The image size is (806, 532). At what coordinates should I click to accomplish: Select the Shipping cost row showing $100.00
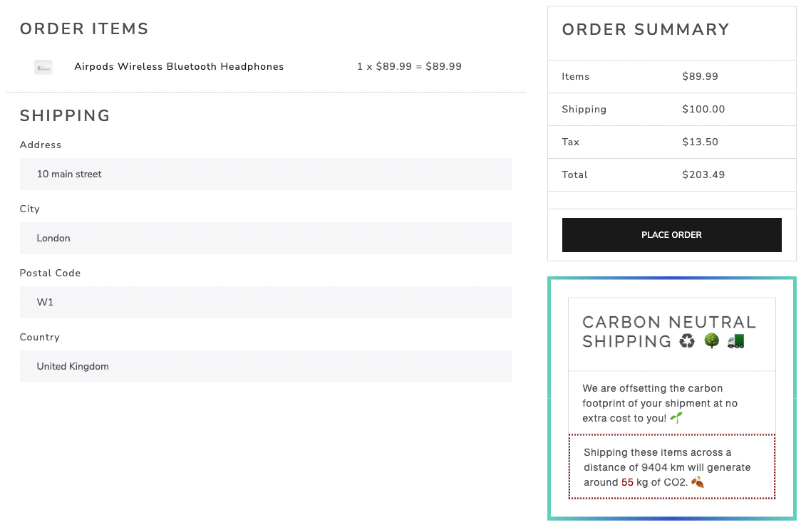(671, 109)
